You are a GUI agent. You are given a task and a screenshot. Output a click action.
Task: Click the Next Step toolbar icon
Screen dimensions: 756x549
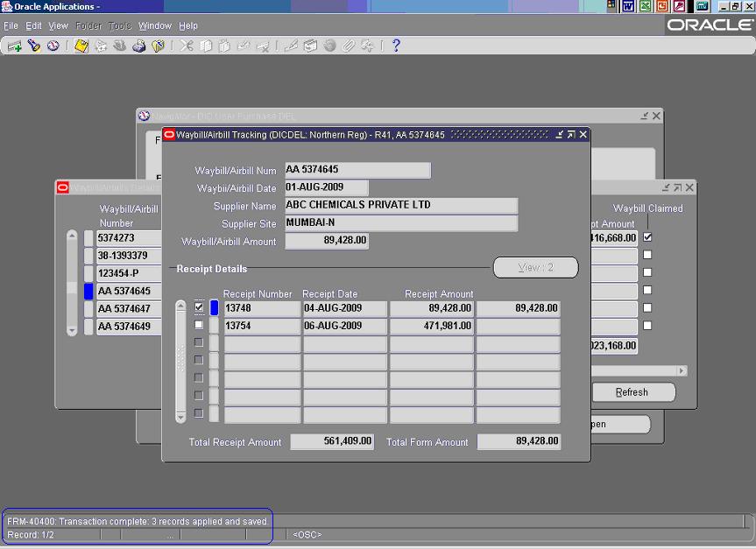pyautogui.click(x=101, y=46)
